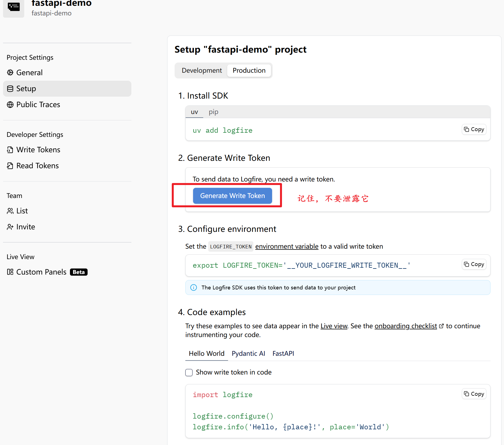Open the environment variable link

287,246
